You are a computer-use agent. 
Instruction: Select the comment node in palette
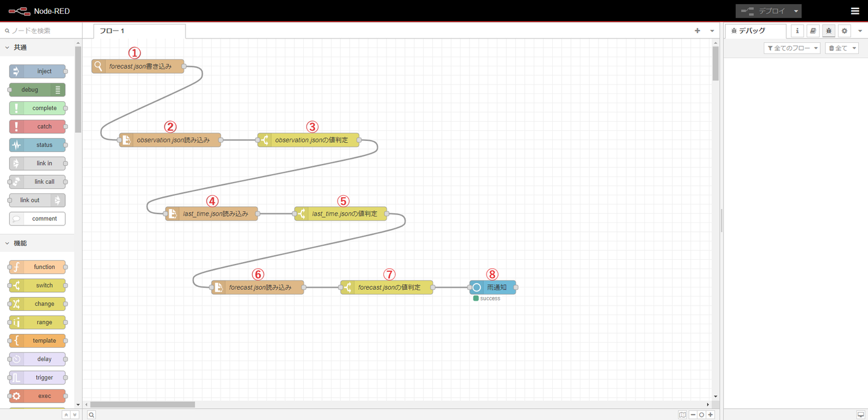[x=37, y=219]
